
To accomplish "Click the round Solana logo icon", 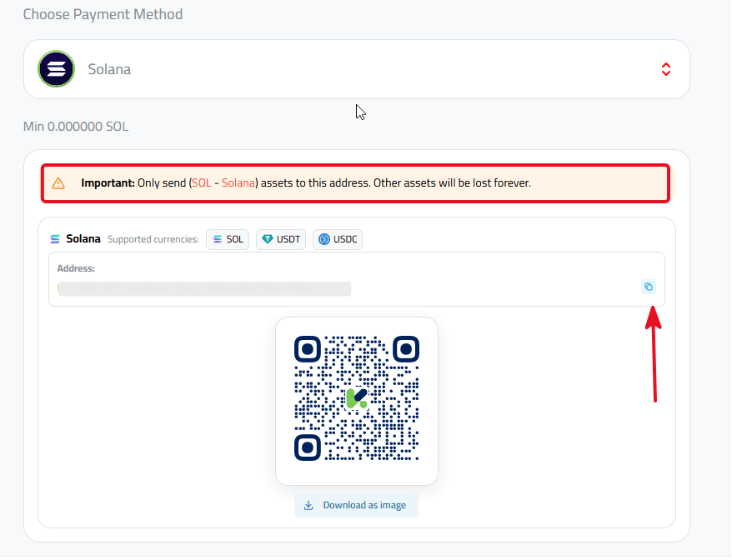I will coord(56,69).
